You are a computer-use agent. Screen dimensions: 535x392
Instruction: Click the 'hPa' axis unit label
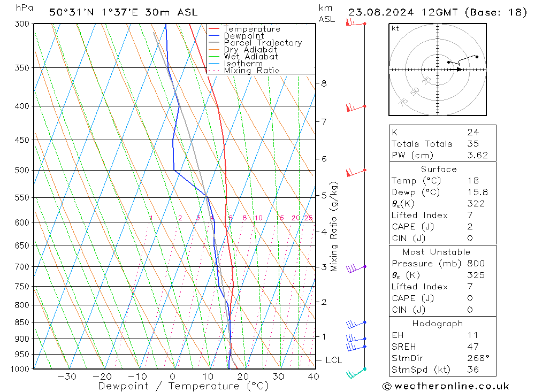click(25, 8)
